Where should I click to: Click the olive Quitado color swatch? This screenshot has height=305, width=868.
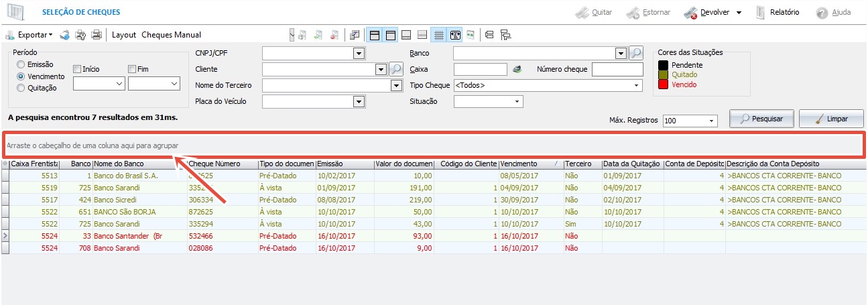(664, 74)
